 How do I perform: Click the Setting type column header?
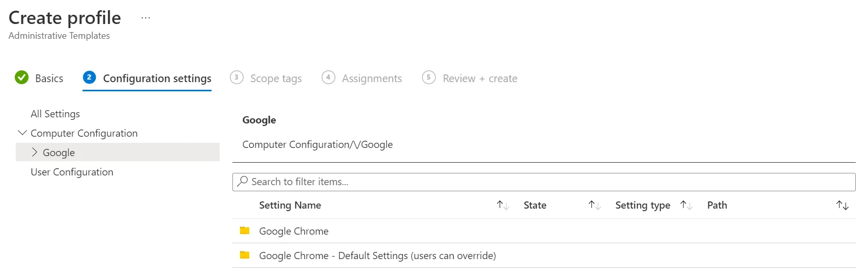(x=643, y=205)
